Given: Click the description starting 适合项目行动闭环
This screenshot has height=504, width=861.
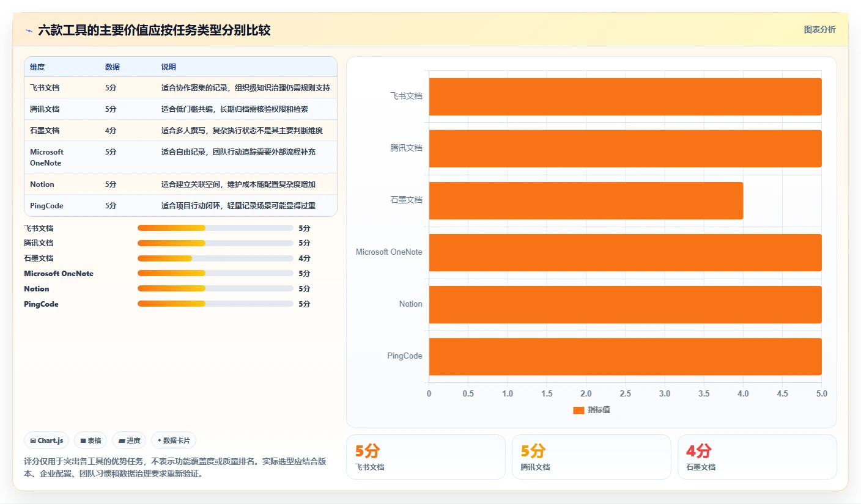Looking at the screenshot, I should [238, 206].
